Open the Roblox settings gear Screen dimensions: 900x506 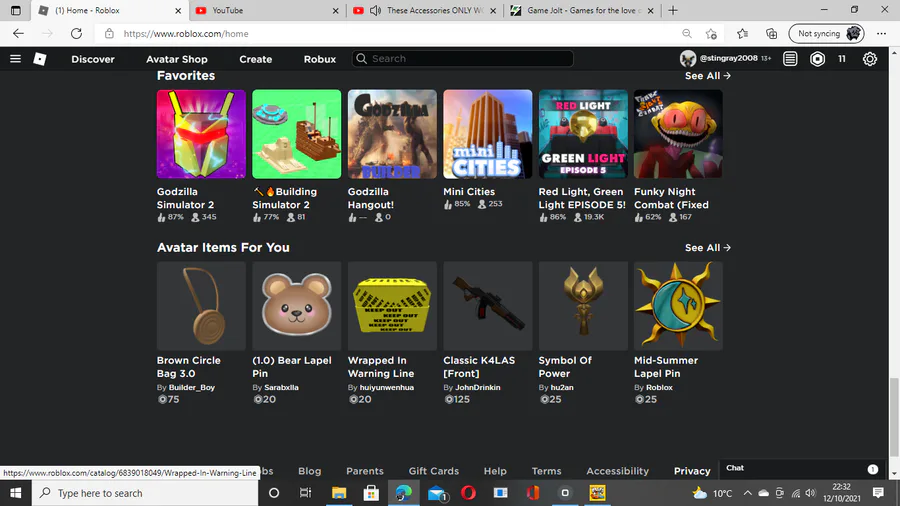pos(870,59)
